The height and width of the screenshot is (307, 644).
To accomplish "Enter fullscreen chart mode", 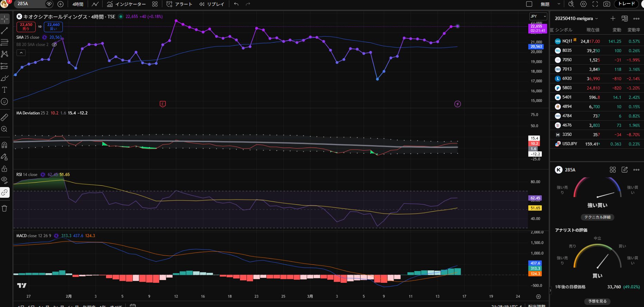I will [595, 4].
